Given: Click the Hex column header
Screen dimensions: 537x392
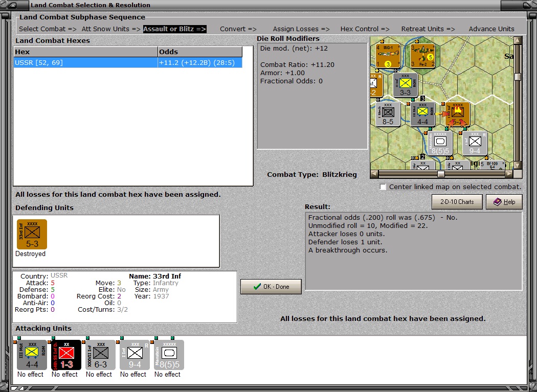Looking at the screenshot, I should point(85,52).
